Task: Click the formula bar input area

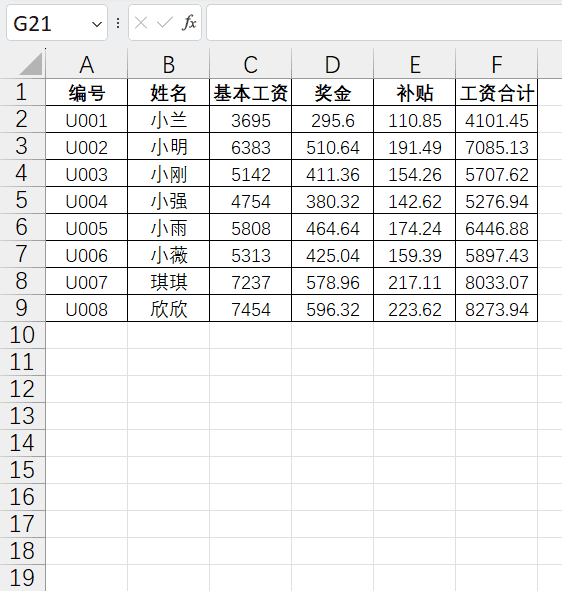Action: [x=384, y=23]
